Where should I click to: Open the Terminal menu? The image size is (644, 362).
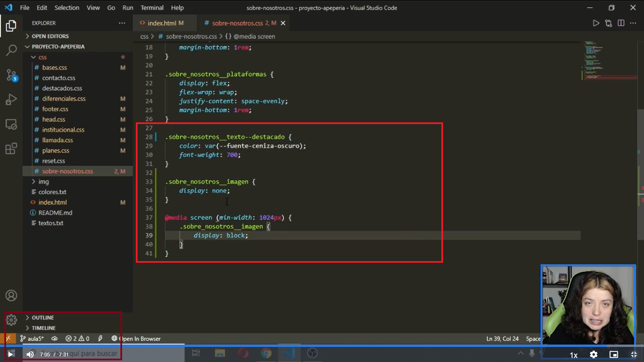[x=152, y=8]
